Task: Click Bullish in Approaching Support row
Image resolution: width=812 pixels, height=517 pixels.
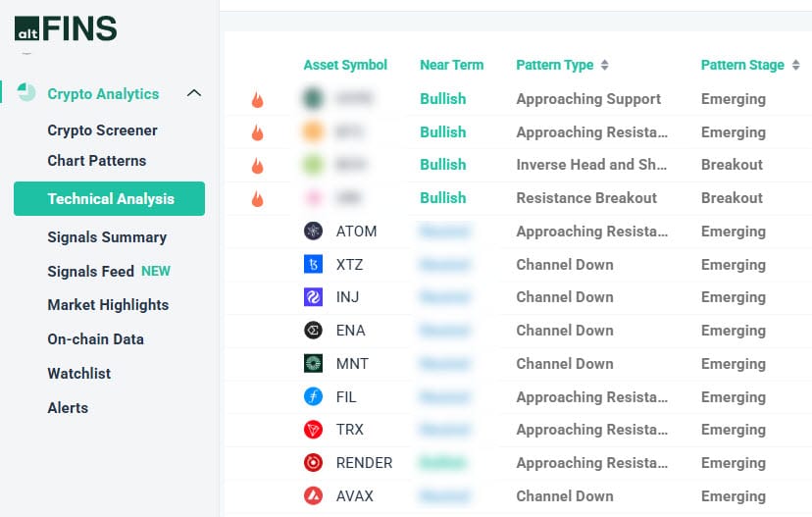Action: (442, 99)
